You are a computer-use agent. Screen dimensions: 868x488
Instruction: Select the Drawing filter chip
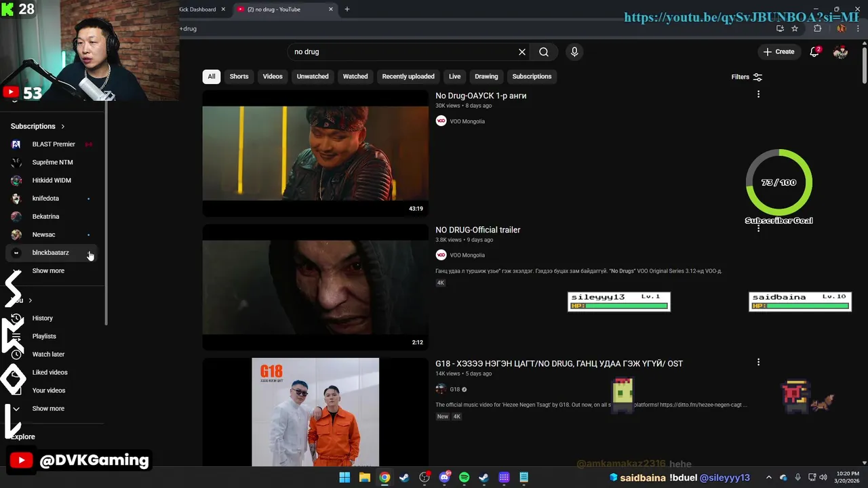click(486, 77)
